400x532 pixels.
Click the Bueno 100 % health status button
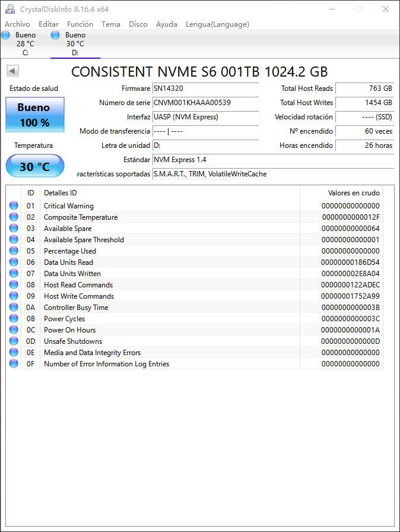(x=35, y=115)
